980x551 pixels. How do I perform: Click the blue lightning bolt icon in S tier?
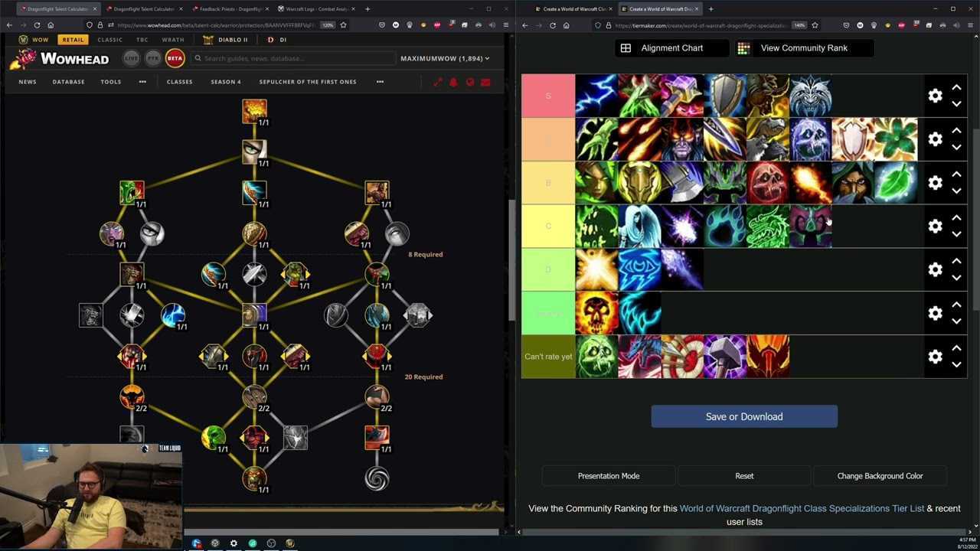(596, 96)
